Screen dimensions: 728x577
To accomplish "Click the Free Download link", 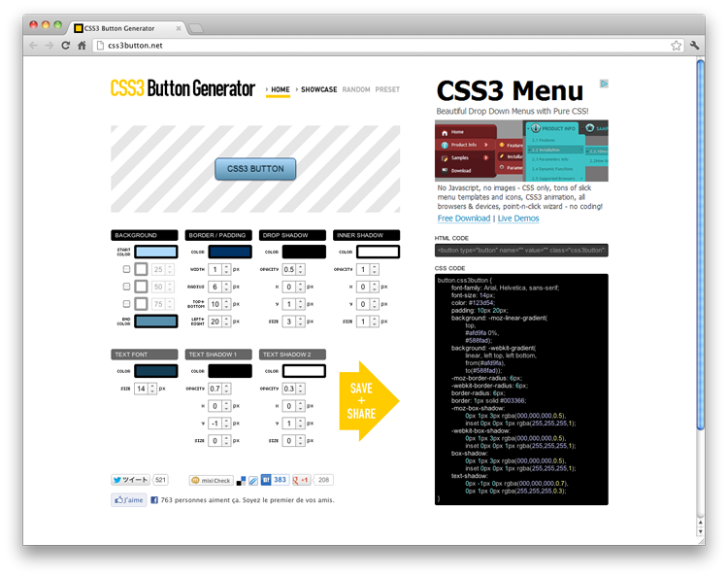I will (464, 219).
